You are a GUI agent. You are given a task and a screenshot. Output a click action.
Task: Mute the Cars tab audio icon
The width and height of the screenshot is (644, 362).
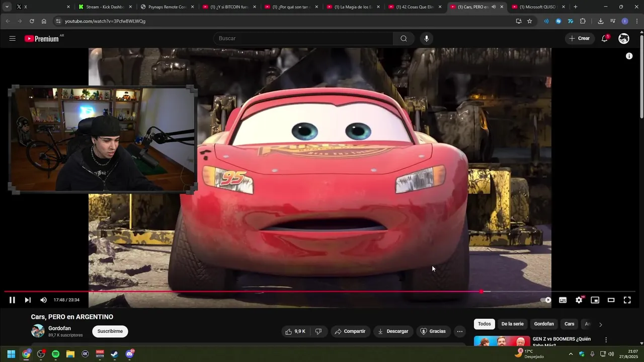pos(493,7)
